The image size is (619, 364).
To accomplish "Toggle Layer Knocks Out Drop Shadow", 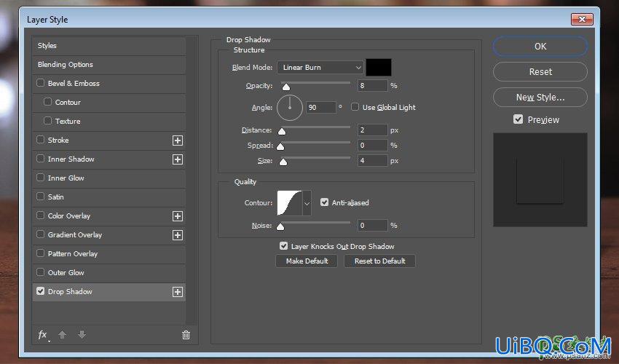I will [283, 246].
